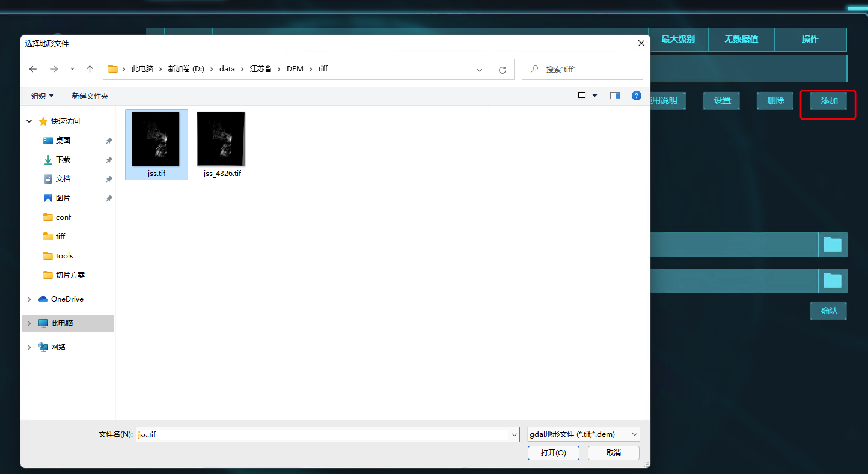Viewport: 868px width, 474px height.
Task: Toggle the preview pane icon
Action: click(x=614, y=96)
